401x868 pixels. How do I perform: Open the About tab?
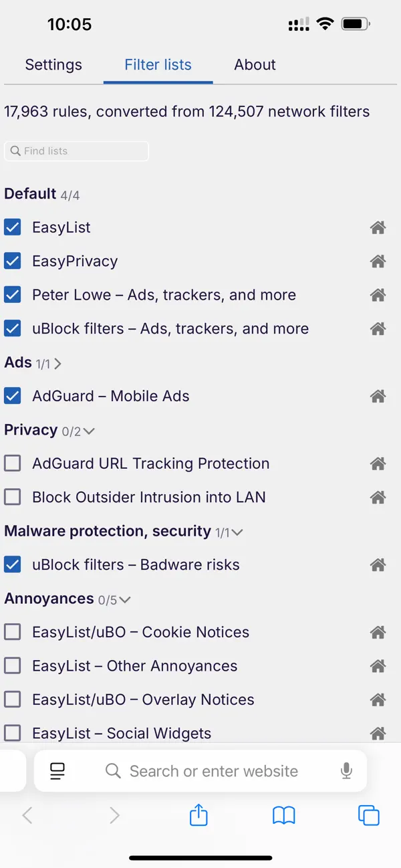(255, 65)
